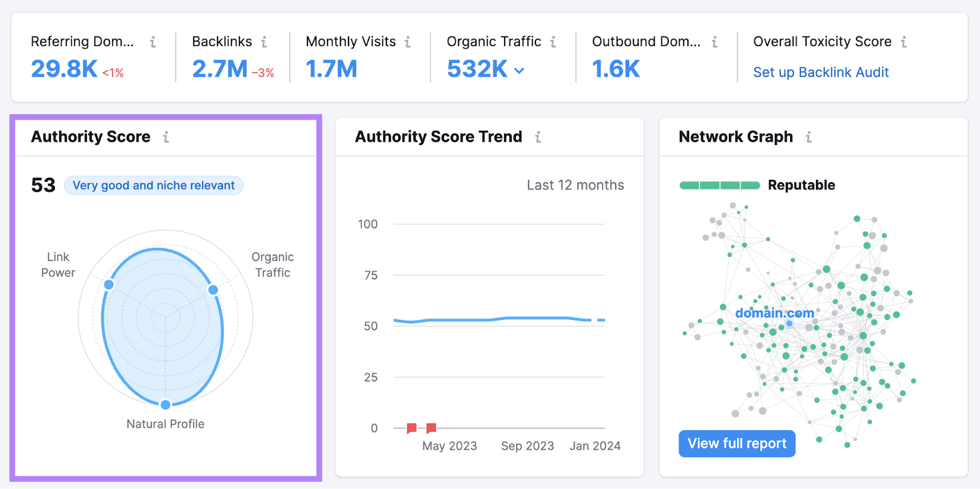This screenshot has height=489, width=980.
Task: Open the Set up Backlink Audit link
Action: pyautogui.click(x=820, y=72)
